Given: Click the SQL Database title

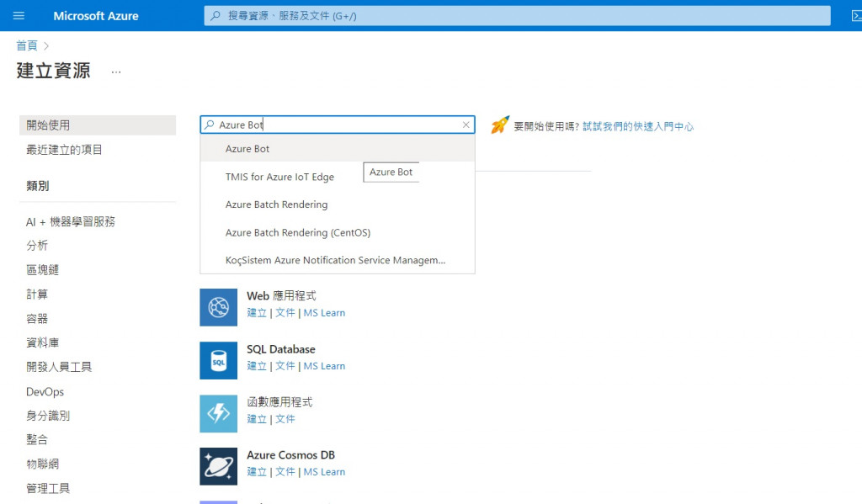Looking at the screenshot, I should point(281,349).
